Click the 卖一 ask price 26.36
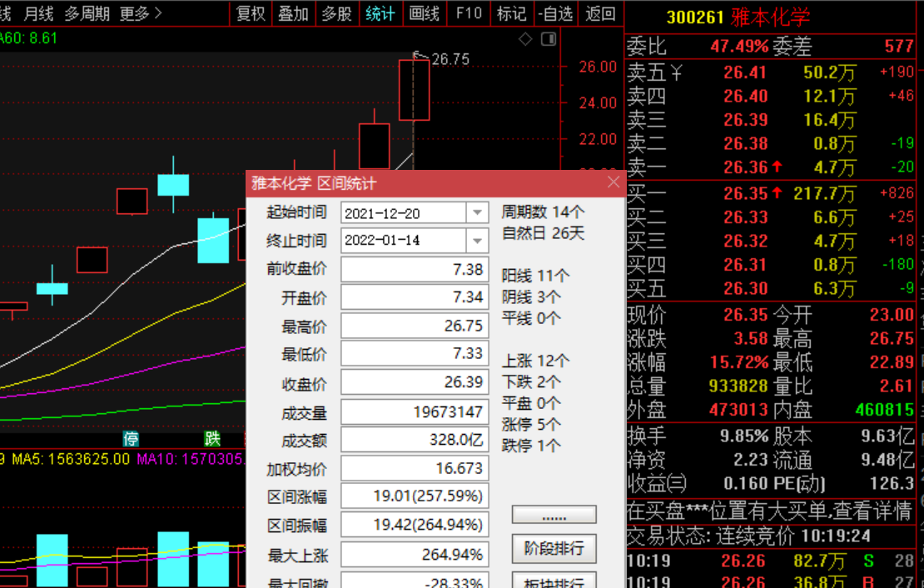 pos(746,167)
